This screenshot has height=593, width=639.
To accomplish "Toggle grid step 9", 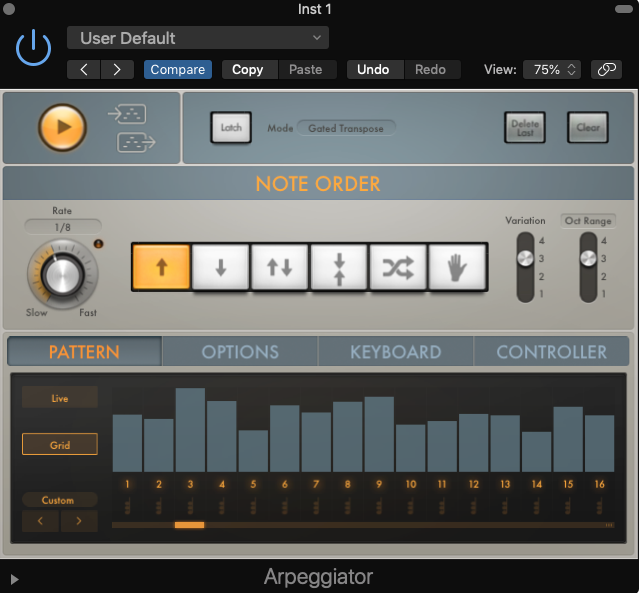I will 379,484.
